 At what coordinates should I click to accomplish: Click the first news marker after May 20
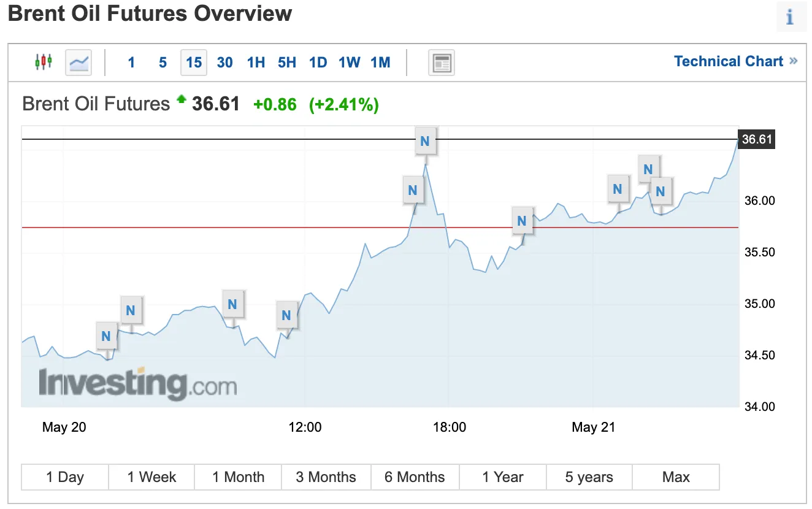pos(106,336)
